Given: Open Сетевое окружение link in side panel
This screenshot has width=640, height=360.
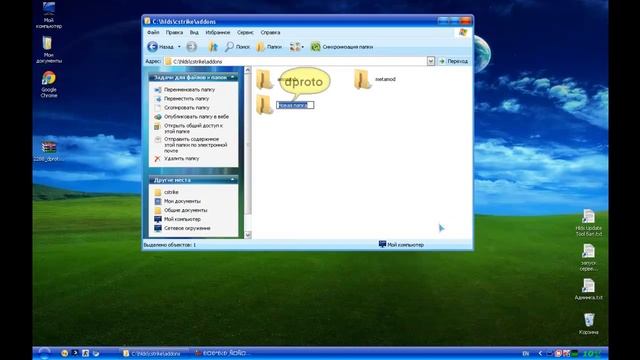Looking at the screenshot, I should point(187,228).
